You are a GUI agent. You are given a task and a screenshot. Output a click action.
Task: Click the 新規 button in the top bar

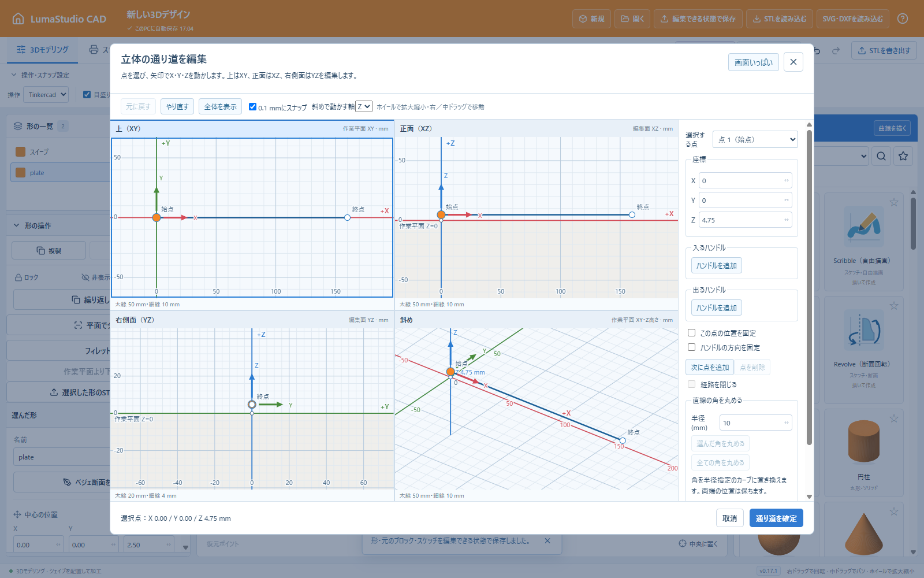coord(591,19)
